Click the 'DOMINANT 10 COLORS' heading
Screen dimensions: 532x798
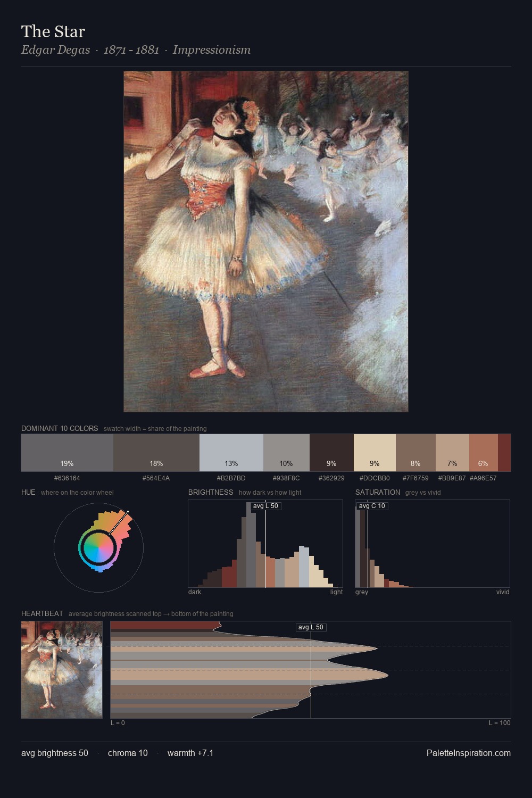(x=60, y=428)
